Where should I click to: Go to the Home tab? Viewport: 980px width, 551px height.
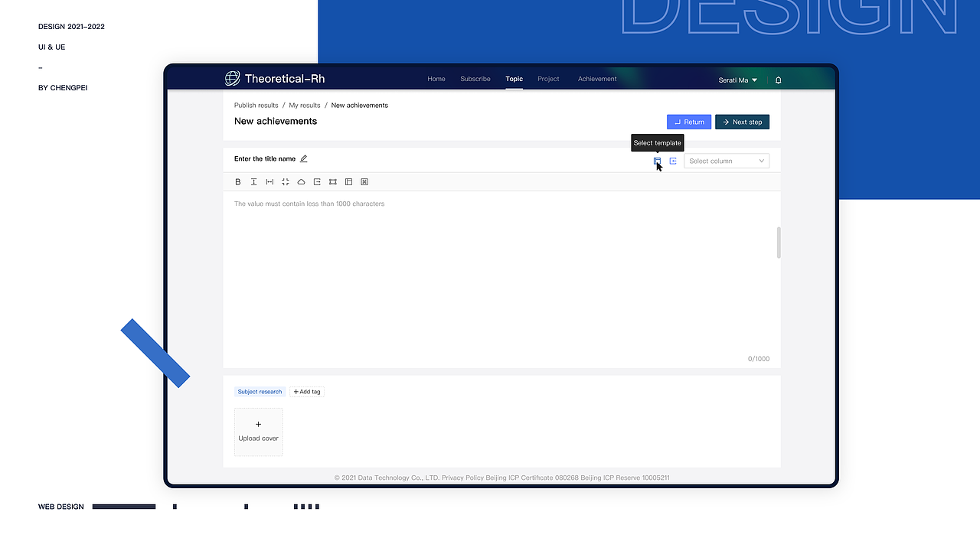436,79
